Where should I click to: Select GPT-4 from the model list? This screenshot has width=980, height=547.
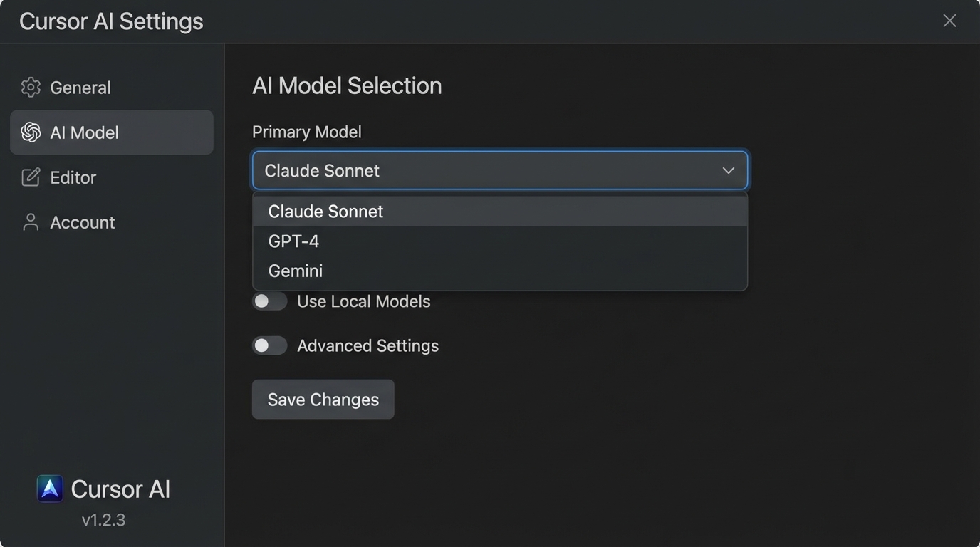(293, 241)
